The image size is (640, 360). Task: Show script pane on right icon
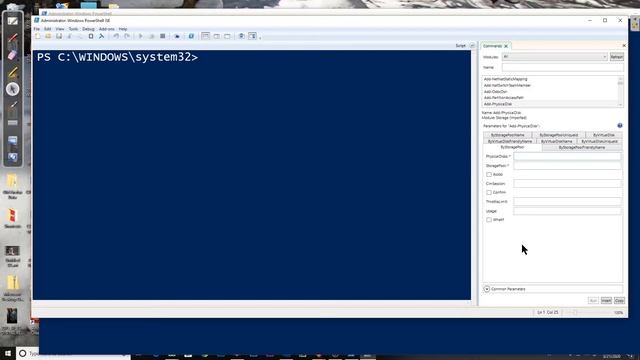(x=217, y=36)
